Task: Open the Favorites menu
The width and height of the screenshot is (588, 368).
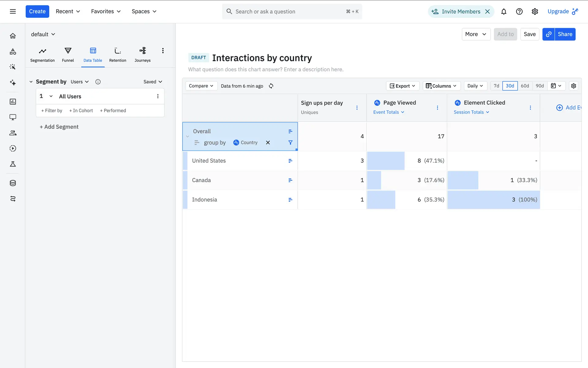Action: coord(106,11)
